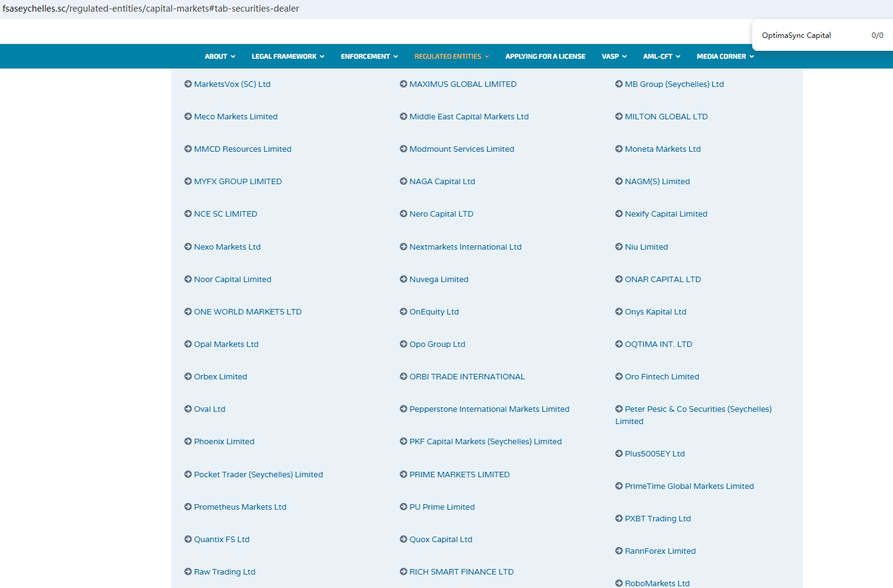Image resolution: width=893 pixels, height=588 pixels.
Task: Open Pocket Trader (Seychelles) Limited link
Action: pos(258,474)
